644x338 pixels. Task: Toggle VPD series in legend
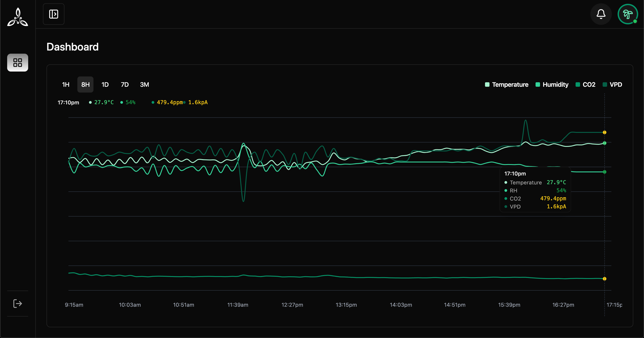[x=615, y=84]
